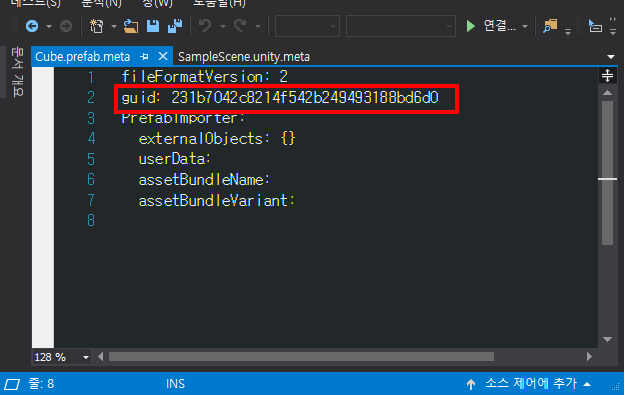Viewport: 624px width, 395px height.
Task: Click the PrefabImporter: line
Action: point(183,118)
